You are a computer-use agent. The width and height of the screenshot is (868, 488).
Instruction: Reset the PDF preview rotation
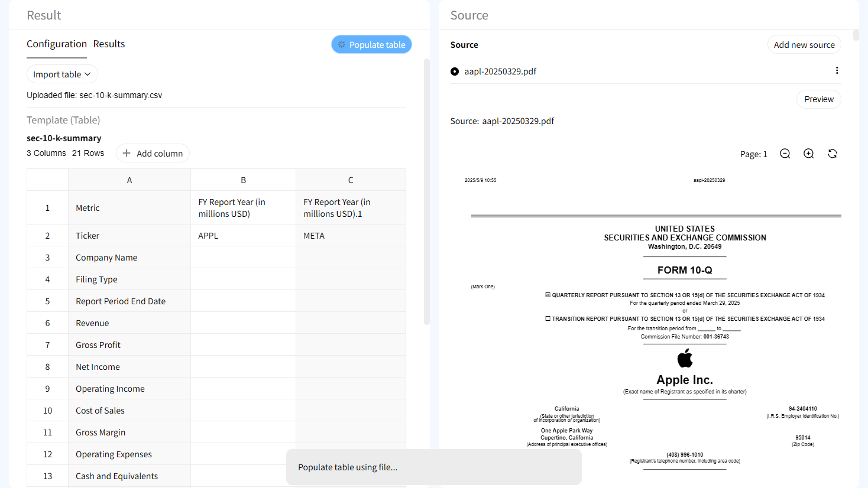(833, 154)
